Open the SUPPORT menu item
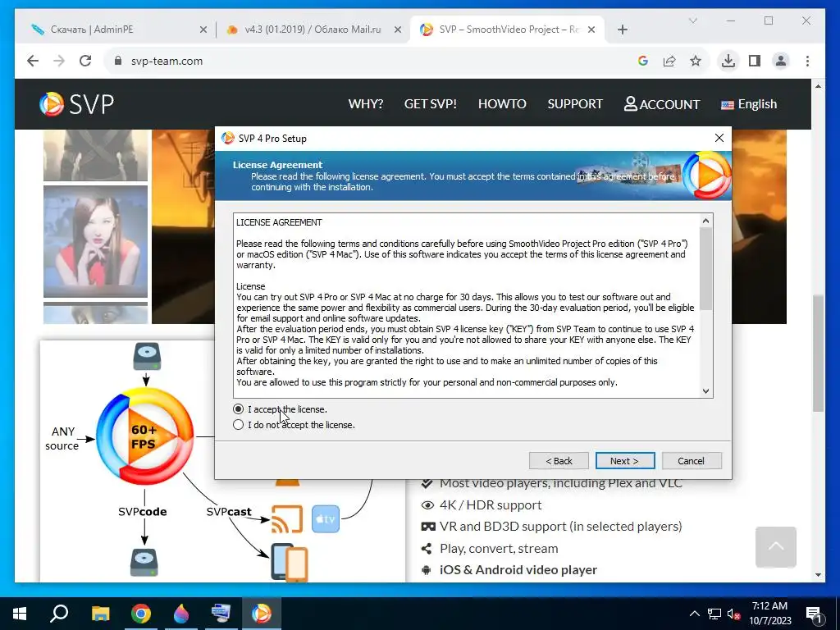 pyautogui.click(x=575, y=104)
